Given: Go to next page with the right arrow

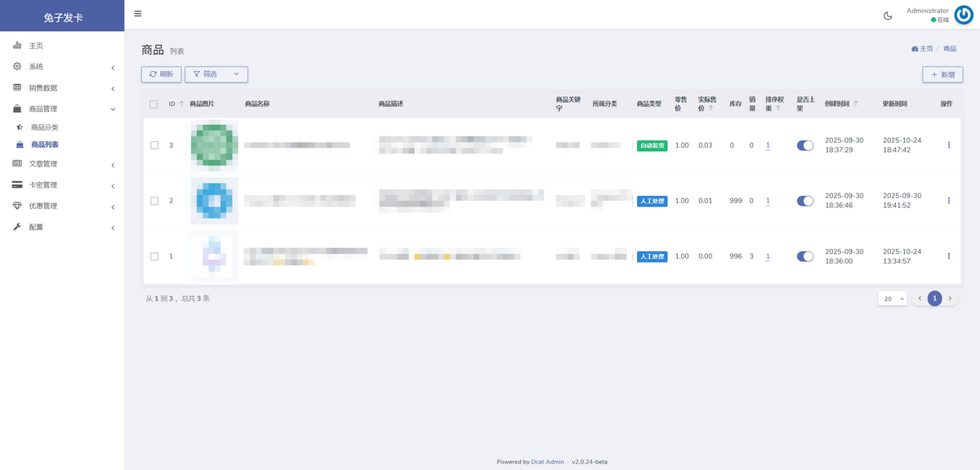Looking at the screenshot, I should pyautogui.click(x=950, y=299).
